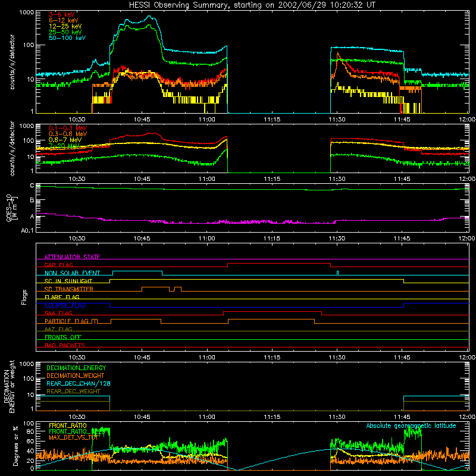Click the raised GAP_FLAG step segment
This screenshot has height=476, width=476.
[x=279, y=263]
